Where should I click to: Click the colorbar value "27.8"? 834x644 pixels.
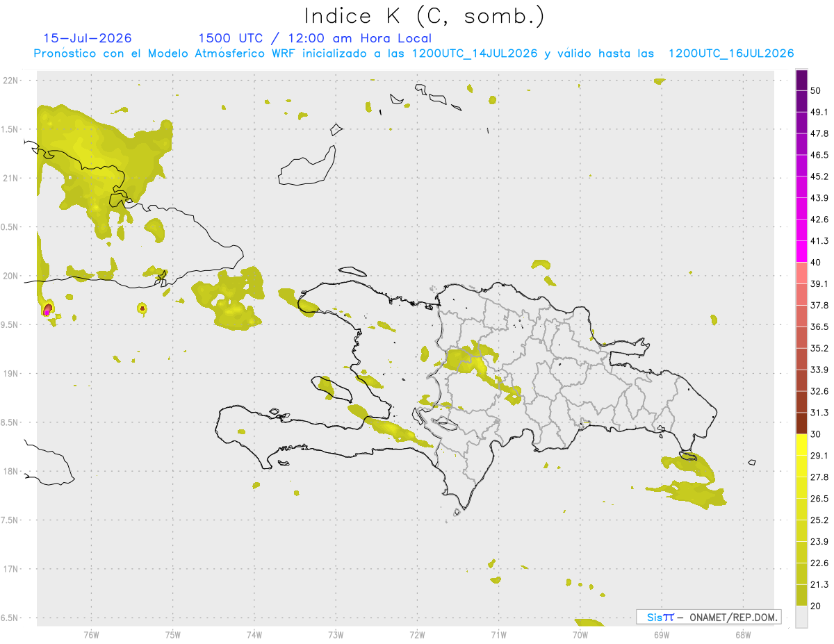pos(819,477)
